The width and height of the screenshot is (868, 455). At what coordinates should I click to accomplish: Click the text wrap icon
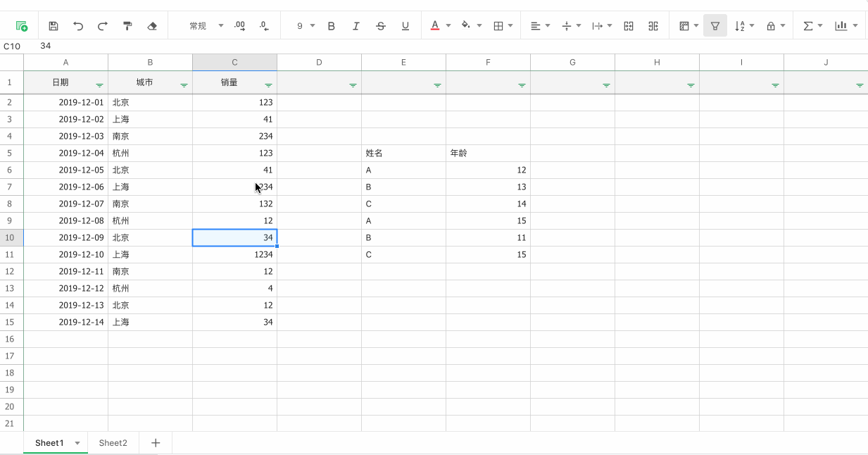pos(598,26)
